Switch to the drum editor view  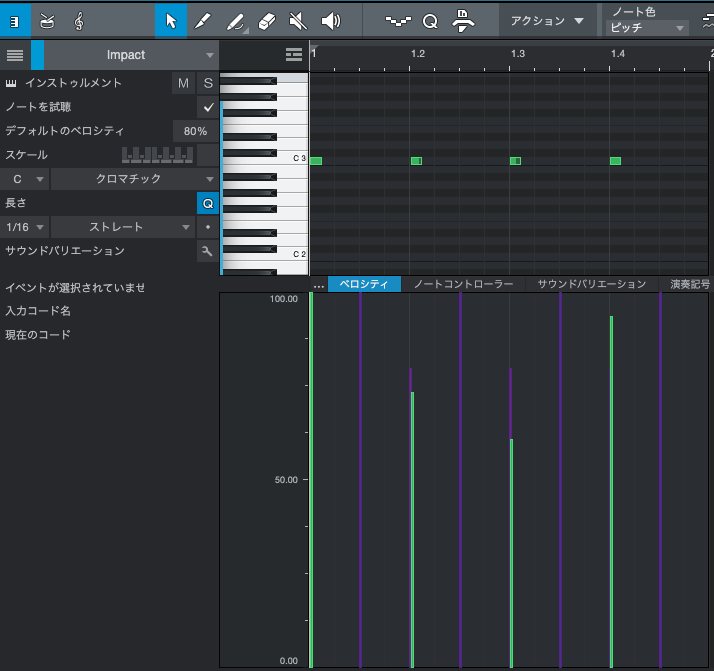[x=47, y=20]
